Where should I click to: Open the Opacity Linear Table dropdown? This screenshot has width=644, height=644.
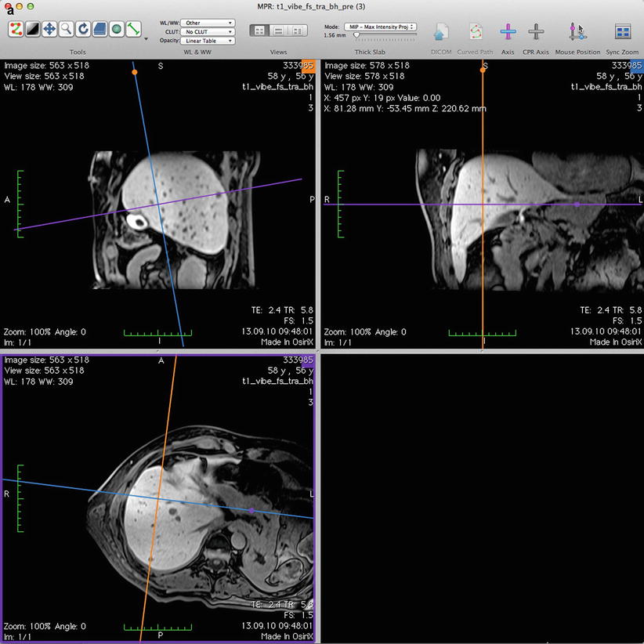tap(208, 41)
